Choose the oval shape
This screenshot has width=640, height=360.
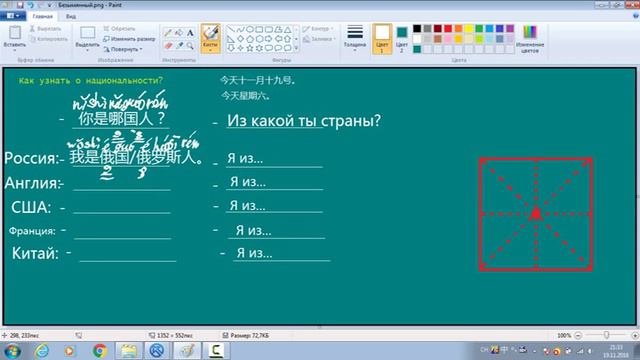250,29
